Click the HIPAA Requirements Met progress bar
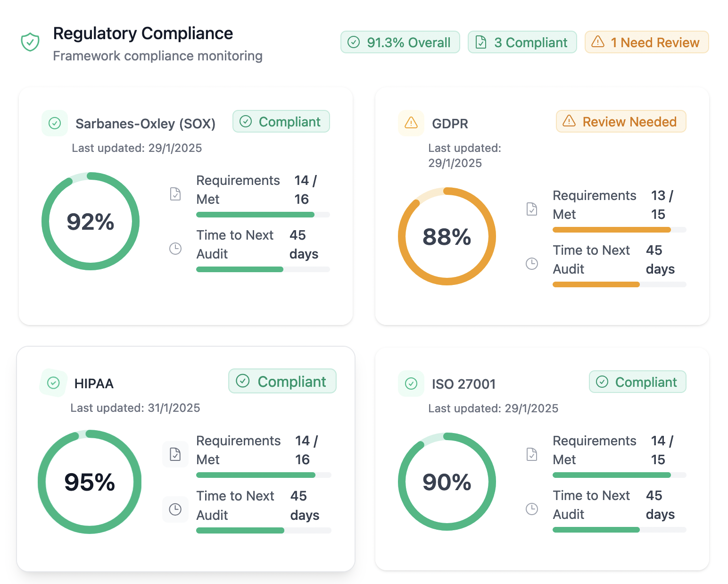 click(x=264, y=475)
